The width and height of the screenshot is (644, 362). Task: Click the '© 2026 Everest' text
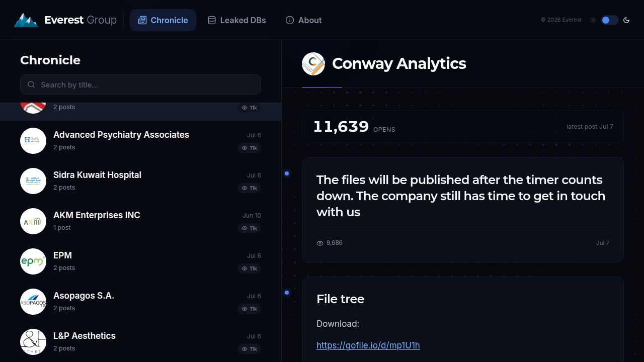point(561,20)
